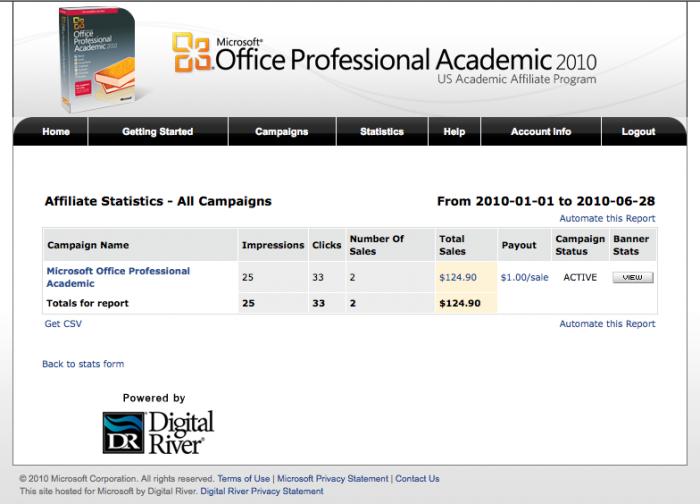
Task: Click the Office Professional Academic box image
Action: pyautogui.click(x=97, y=61)
